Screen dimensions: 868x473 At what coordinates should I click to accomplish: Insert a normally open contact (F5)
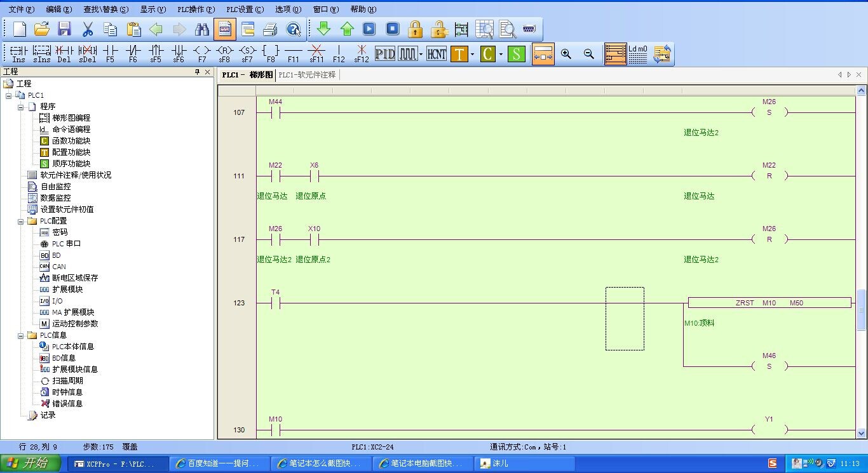tap(110, 54)
